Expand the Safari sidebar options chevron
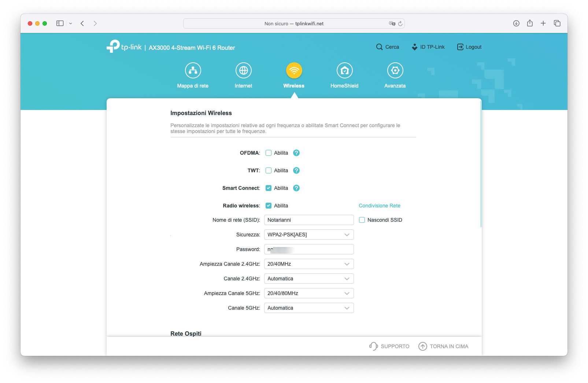Image resolution: width=588 pixels, height=383 pixels. click(71, 23)
